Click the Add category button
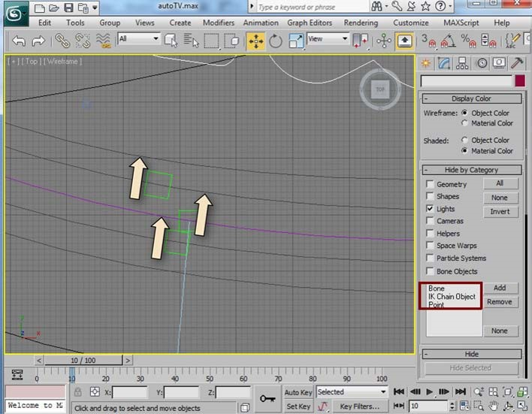 click(x=500, y=288)
